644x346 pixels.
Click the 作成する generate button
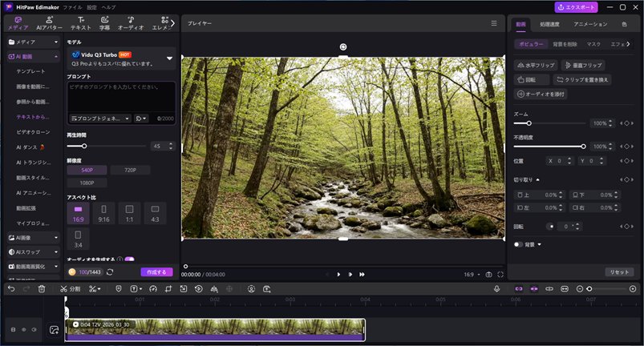(x=157, y=272)
